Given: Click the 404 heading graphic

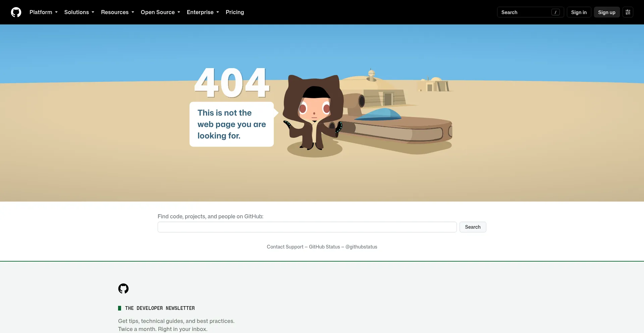Looking at the screenshot, I should [232, 82].
